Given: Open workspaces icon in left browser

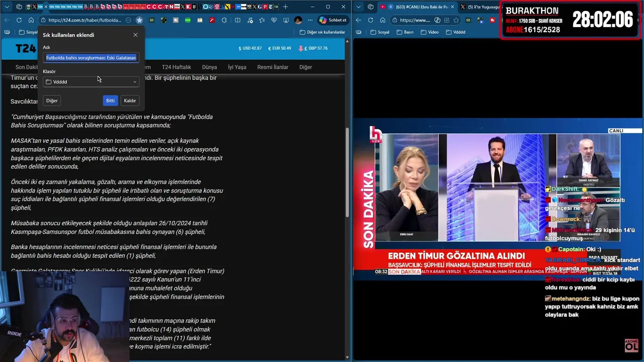Looking at the screenshot, I should pos(19,7).
